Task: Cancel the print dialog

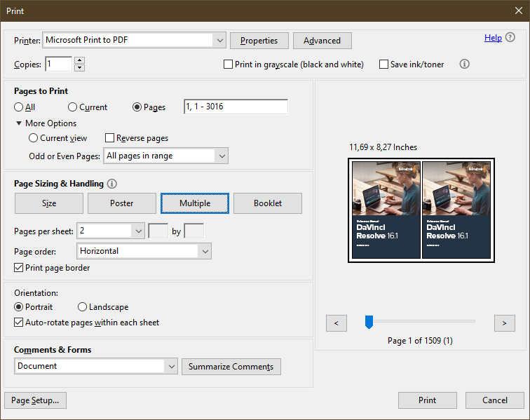Action: pyautogui.click(x=495, y=400)
